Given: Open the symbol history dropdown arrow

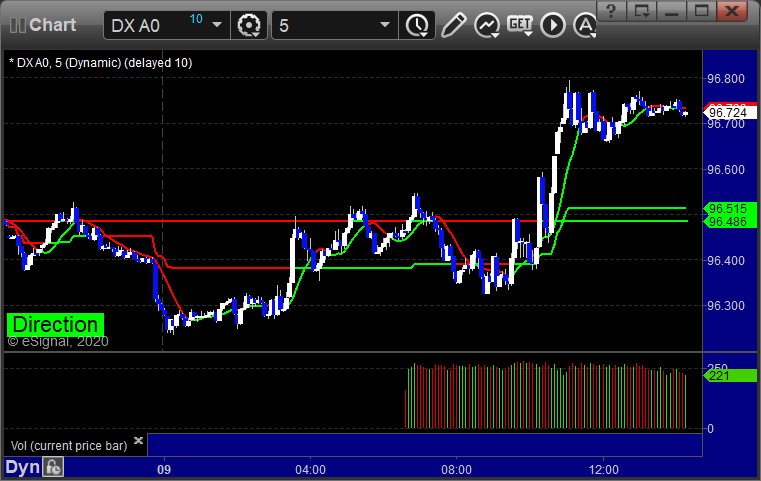Looking at the screenshot, I should (217, 25).
